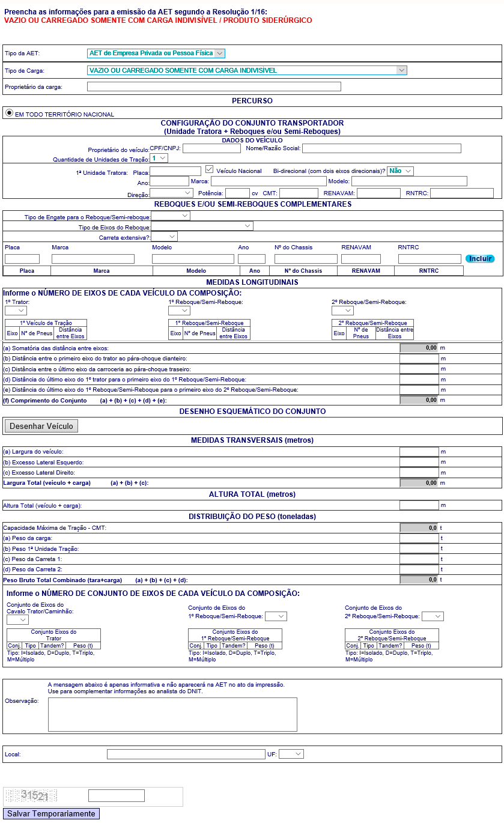Expand the Tipo de Carga dropdown
The height and width of the screenshot is (823, 504).
(x=247, y=70)
